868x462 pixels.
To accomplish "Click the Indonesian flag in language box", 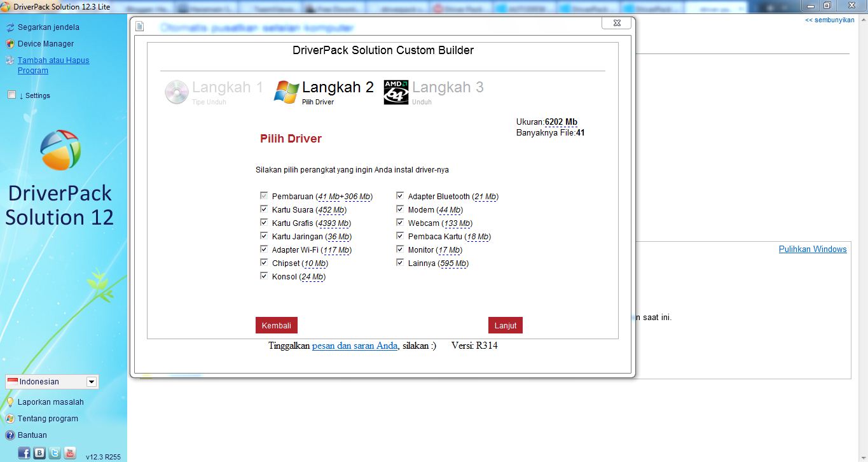I will (12, 382).
